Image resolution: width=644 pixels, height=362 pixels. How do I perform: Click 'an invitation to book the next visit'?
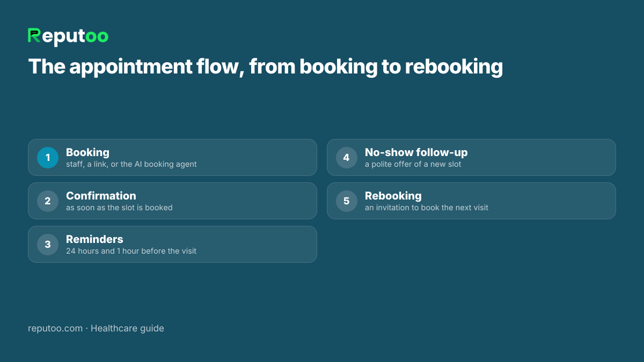pos(427,208)
